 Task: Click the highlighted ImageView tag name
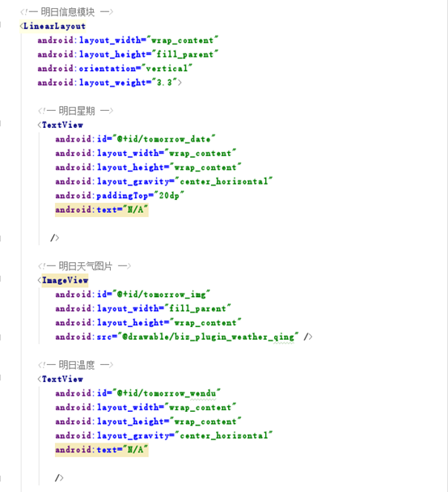(65, 280)
